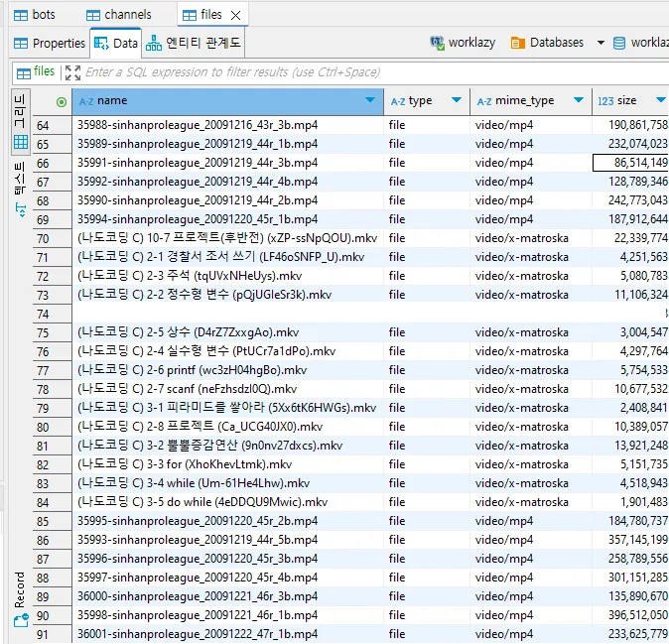This screenshot has width=669, height=644.
Task: Select cell 35994-sinhanproleague_20091220_45r_1b.mp4
Action: (228, 219)
